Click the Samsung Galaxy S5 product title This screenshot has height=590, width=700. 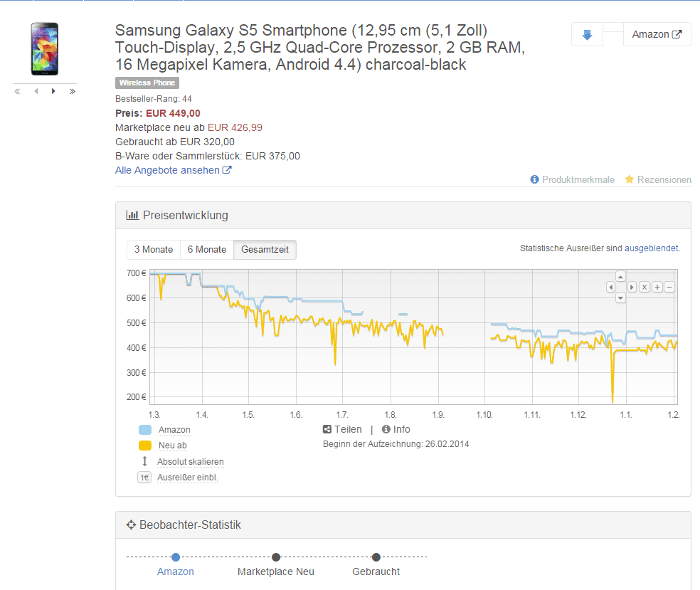[x=320, y=48]
